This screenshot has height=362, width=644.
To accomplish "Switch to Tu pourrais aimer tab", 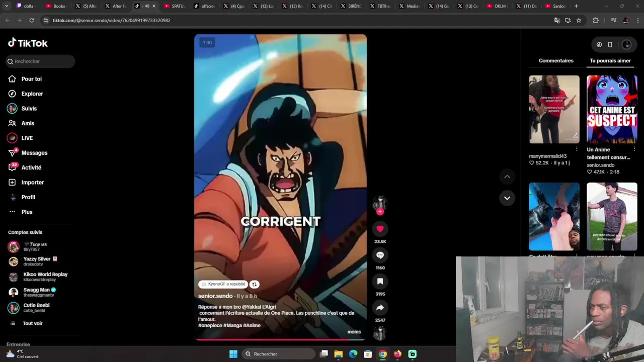I will [610, 60].
